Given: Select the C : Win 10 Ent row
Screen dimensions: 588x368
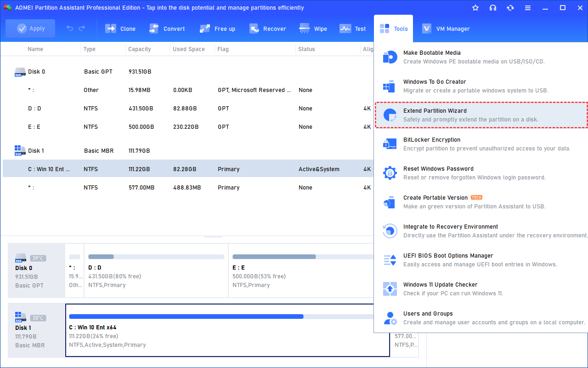Looking at the screenshot, I should tap(187, 169).
